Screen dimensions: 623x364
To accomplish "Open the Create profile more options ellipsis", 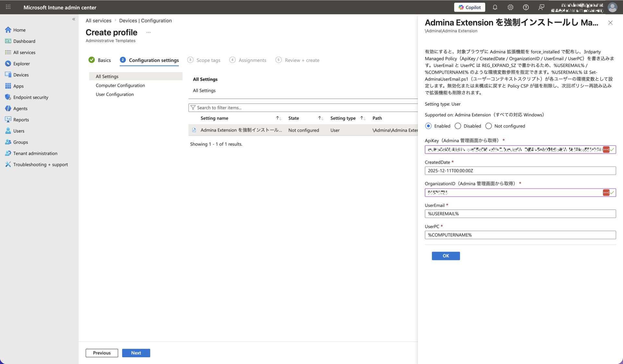I will [x=149, y=32].
